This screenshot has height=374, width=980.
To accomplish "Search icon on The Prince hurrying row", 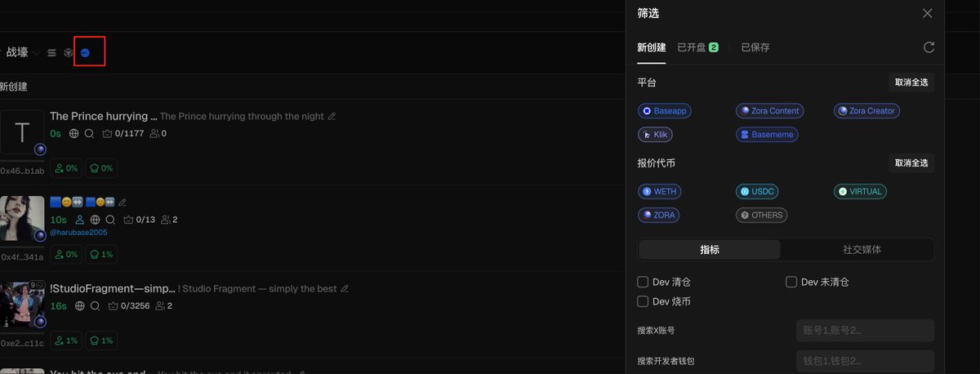I will [x=90, y=133].
